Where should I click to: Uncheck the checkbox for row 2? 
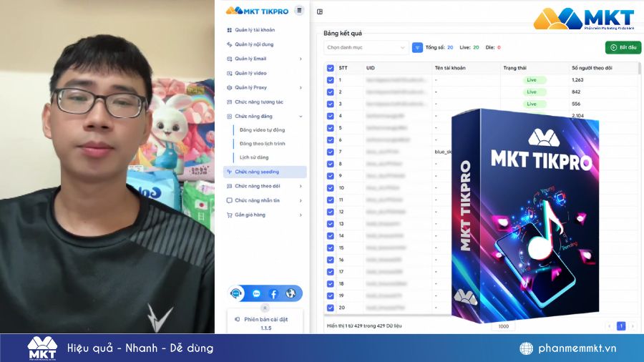coord(330,92)
